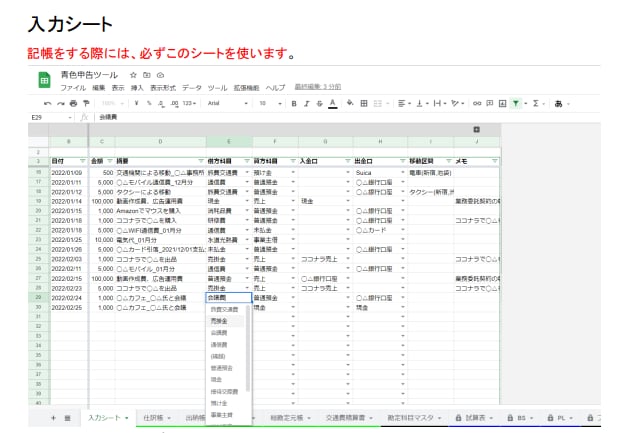Open the ツール menu
This screenshot has width=638, height=433.
(218, 87)
